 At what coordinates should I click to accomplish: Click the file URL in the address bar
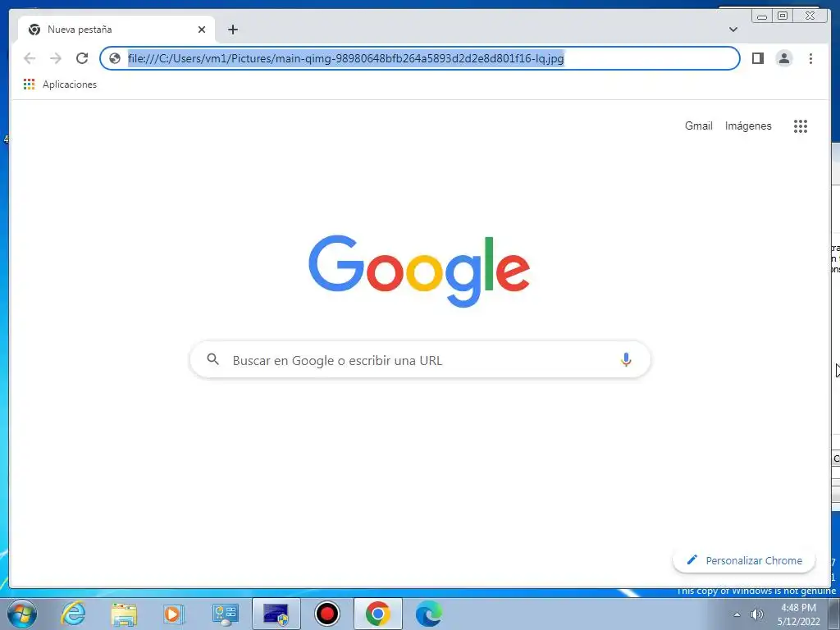[345, 58]
